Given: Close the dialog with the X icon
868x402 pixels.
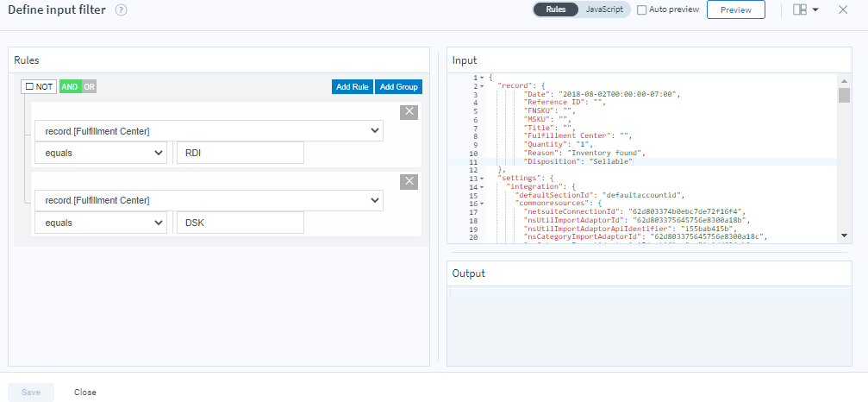Looking at the screenshot, I should coord(843,10).
